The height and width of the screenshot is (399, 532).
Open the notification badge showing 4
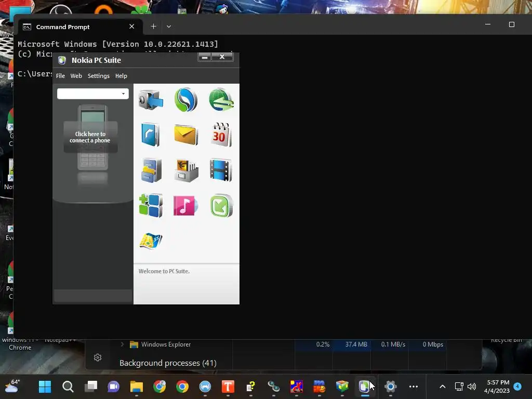[517, 386]
